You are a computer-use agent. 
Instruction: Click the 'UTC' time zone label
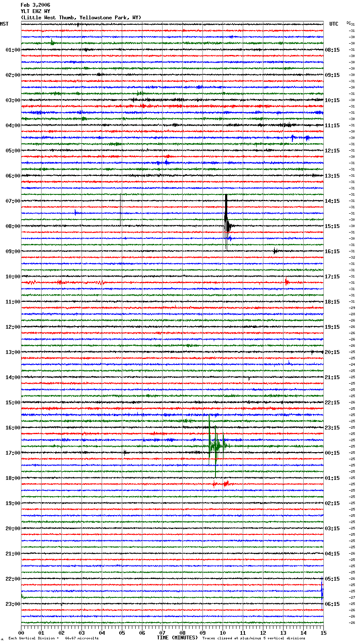pos(334,24)
